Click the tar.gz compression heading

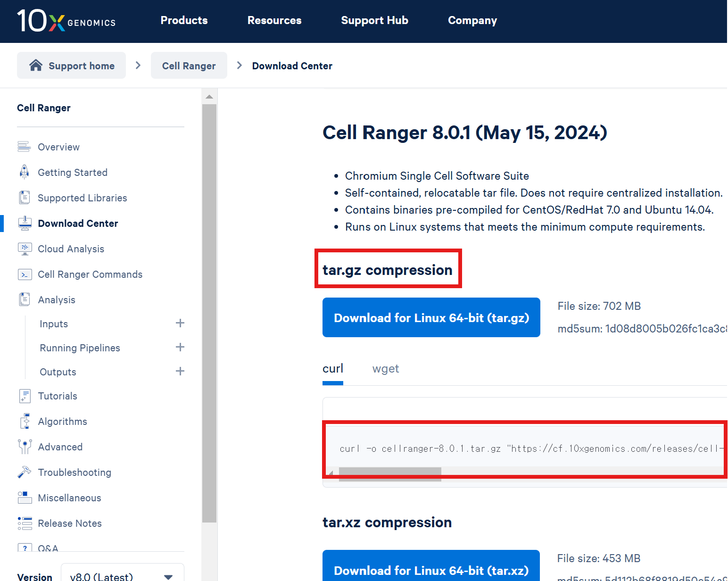pos(388,270)
